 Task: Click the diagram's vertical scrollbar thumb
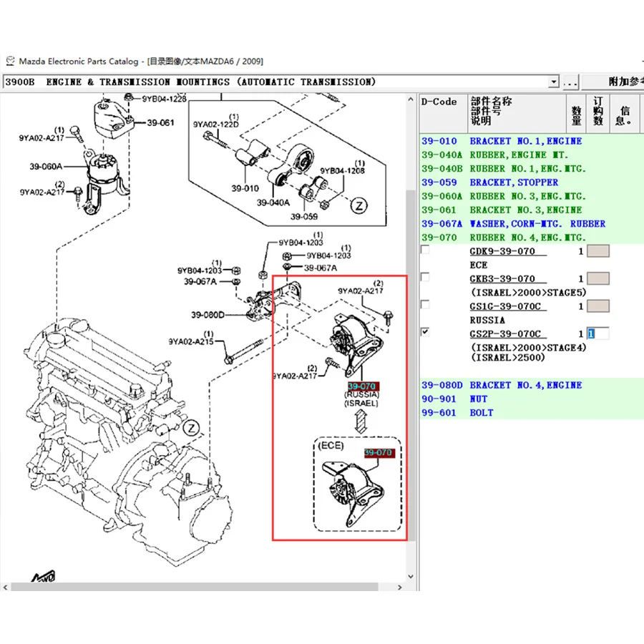pos(411,366)
